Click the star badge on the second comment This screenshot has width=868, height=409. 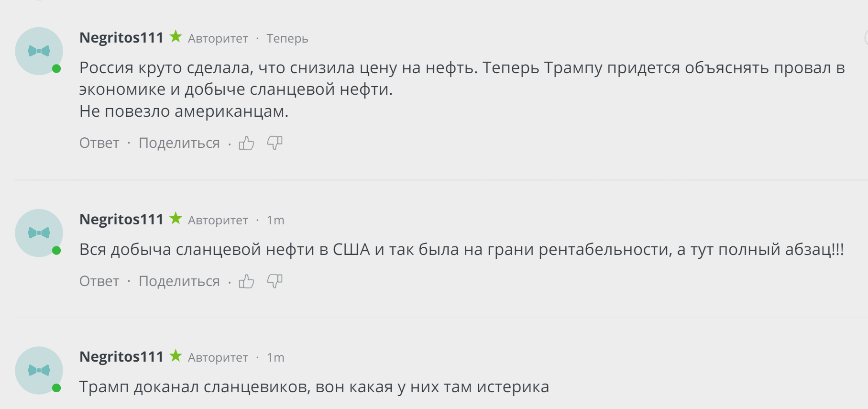176,219
